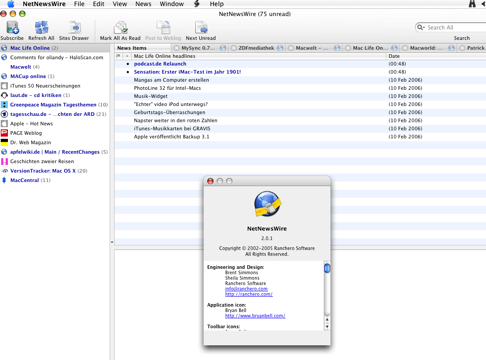Click the Post to Weblog icon
The height and width of the screenshot is (360, 486).
[163, 27]
